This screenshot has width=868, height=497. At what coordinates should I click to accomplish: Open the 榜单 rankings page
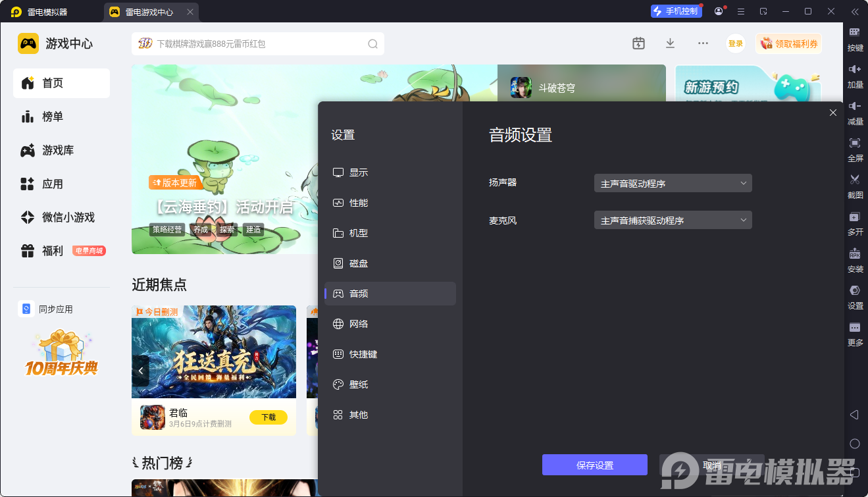(x=61, y=117)
